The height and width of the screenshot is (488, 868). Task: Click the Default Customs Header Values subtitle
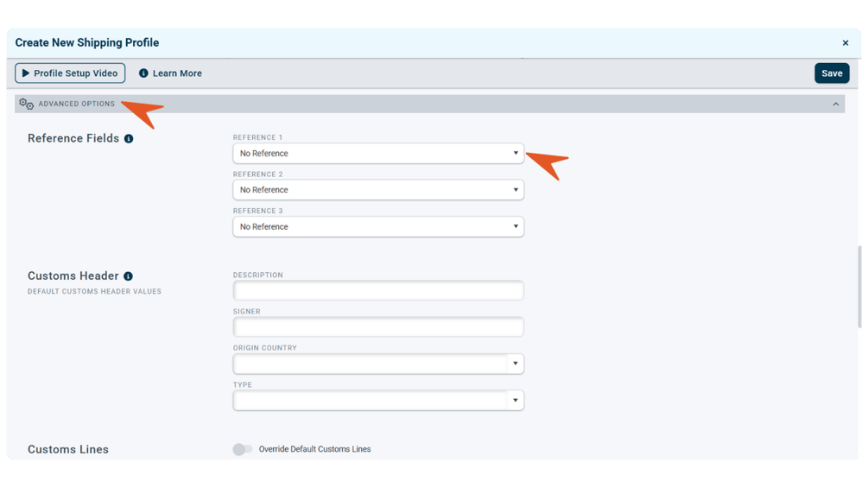[x=95, y=292]
